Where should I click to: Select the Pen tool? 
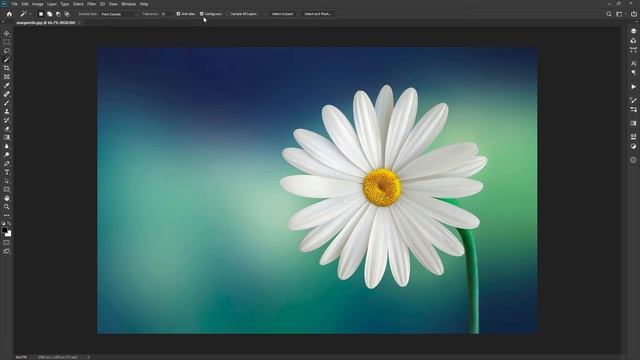point(7,163)
